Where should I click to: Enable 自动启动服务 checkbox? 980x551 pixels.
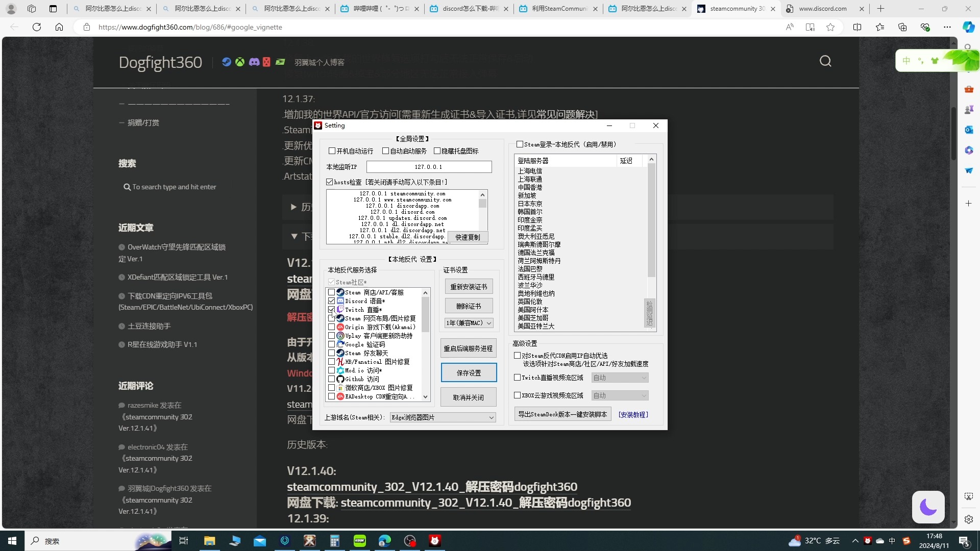click(x=386, y=151)
